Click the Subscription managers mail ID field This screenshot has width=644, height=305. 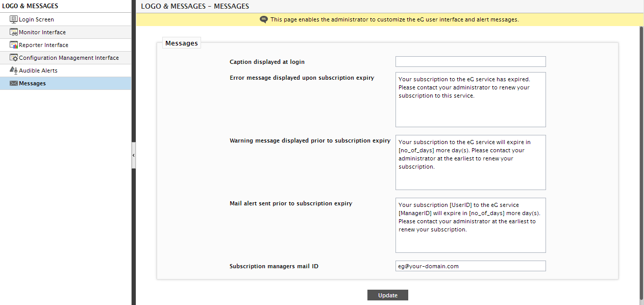(x=470, y=266)
